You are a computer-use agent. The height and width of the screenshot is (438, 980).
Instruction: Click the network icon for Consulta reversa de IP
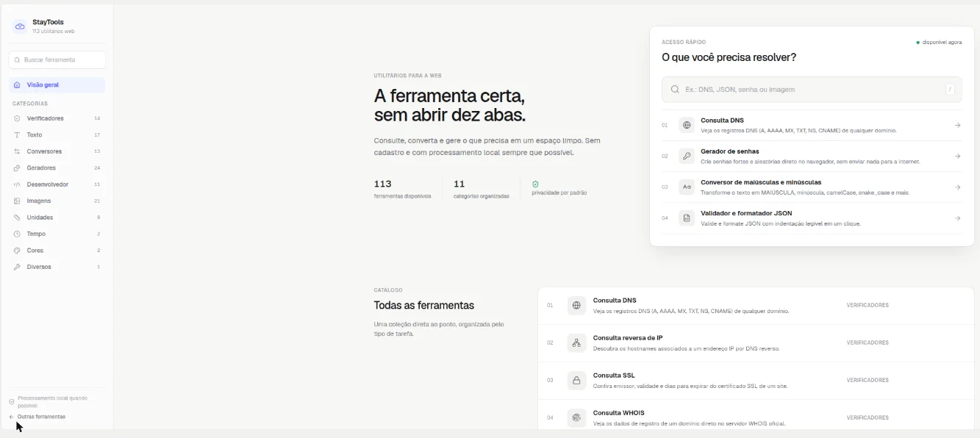(x=576, y=343)
